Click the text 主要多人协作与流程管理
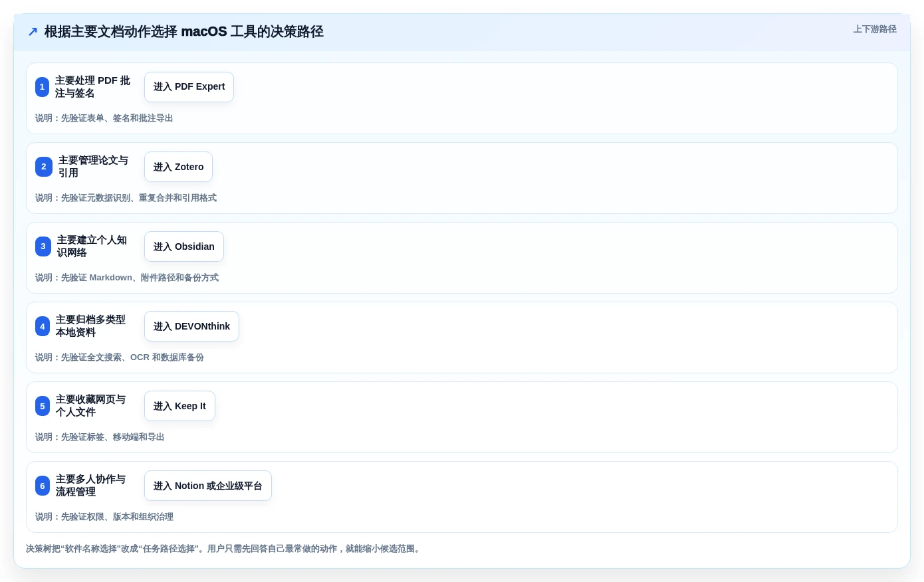Image resolution: width=924 pixels, height=582 pixels. (91, 486)
